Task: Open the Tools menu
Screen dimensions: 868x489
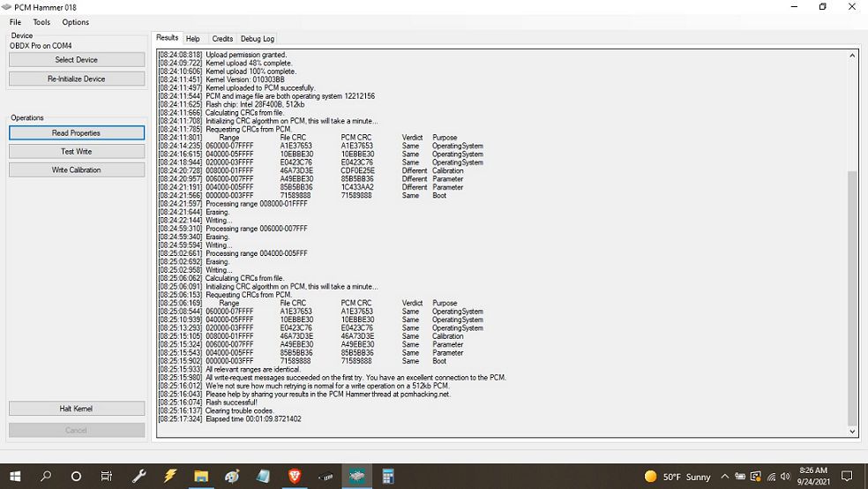Action: tap(41, 22)
